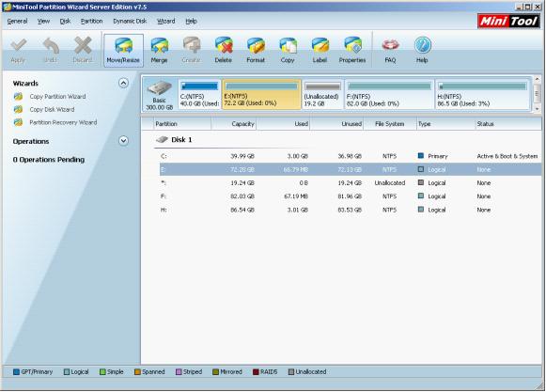Click the Logical legend color swatch
Image resolution: width=546 pixels, height=392 pixels.
tap(67, 372)
